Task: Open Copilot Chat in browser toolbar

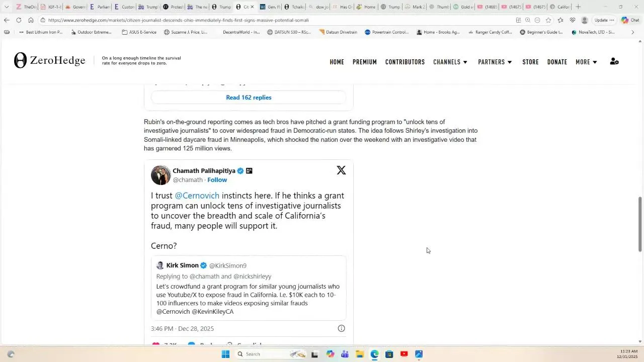Action: tap(631, 20)
